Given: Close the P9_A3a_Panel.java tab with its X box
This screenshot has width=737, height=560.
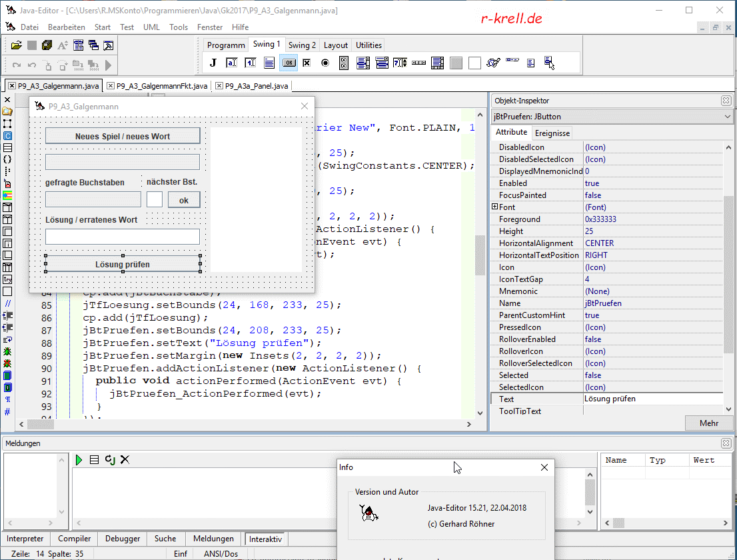Looking at the screenshot, I should (x=219, y=86).
